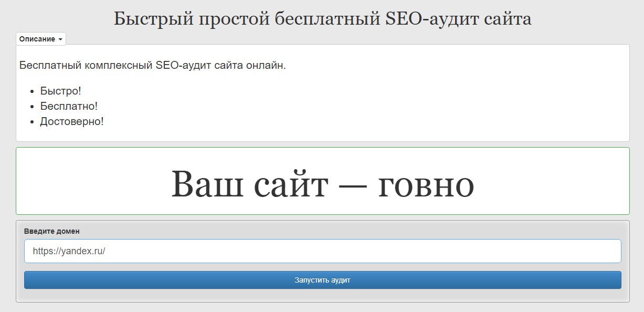Image resolution: width=644 pixels, height=312 pixels.
Task: Click the large result text Ваш сайт — говно
Action: 322,183
